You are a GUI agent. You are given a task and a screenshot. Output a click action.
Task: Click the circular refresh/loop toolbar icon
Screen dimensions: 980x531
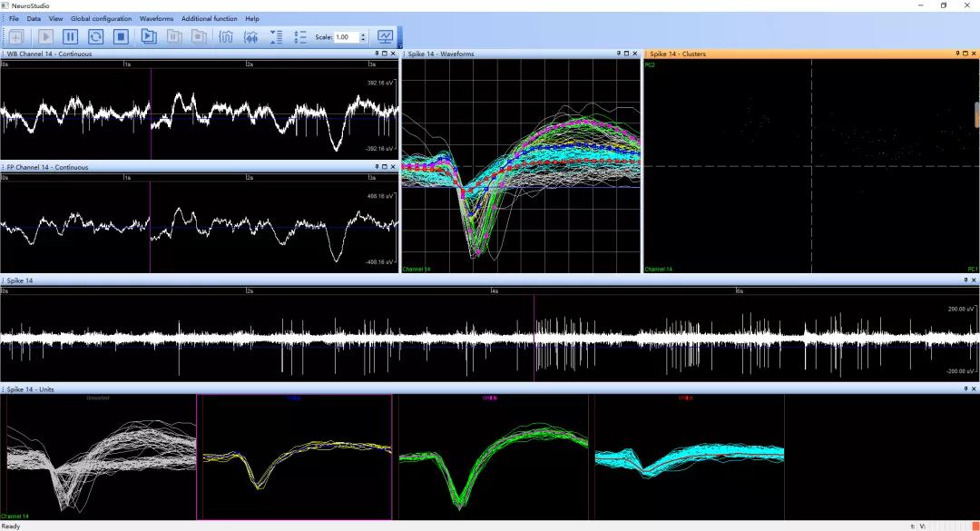[95, 37]
